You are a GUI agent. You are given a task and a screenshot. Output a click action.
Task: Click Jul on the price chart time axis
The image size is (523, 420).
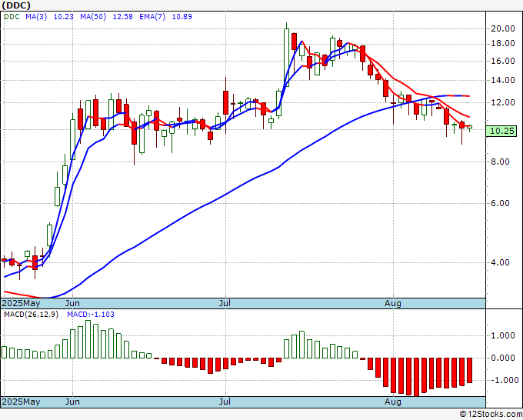(x=225, y=303)
